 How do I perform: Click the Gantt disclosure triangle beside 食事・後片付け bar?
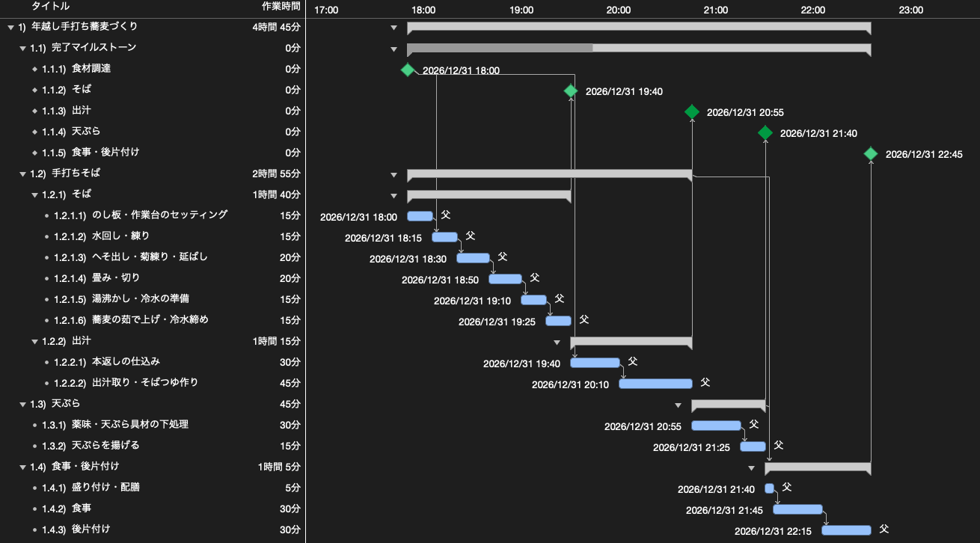point(751,468)
